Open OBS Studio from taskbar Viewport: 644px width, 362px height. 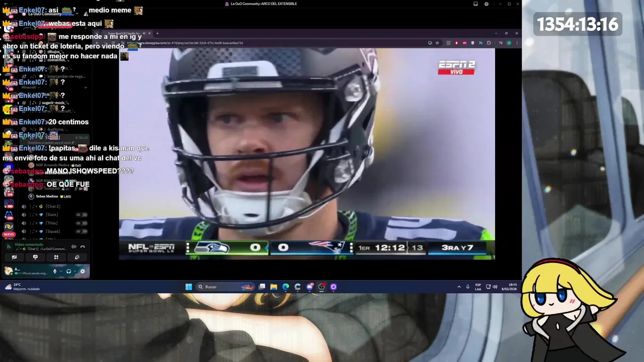(x=322, y=287)
